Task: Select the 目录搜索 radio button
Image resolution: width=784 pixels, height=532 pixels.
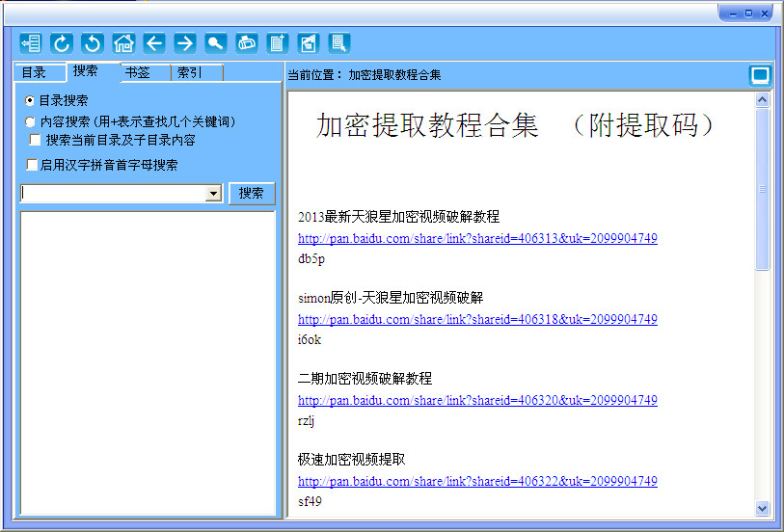Action: (30, 101)
